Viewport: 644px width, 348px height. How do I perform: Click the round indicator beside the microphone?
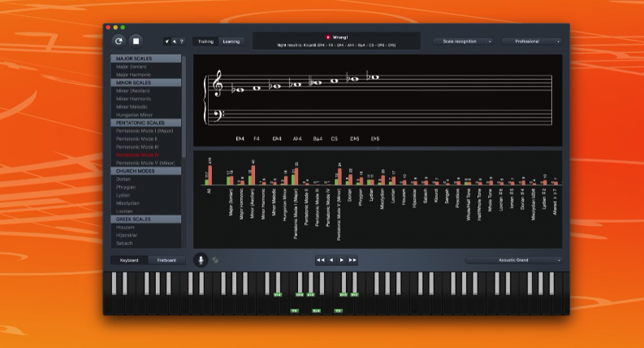pos(215,260)
